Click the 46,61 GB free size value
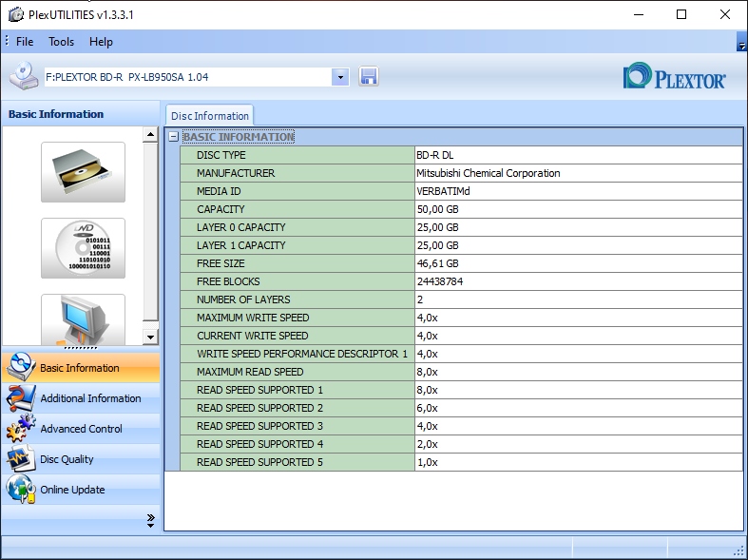The image size is (748, 560). coord(437,263)
